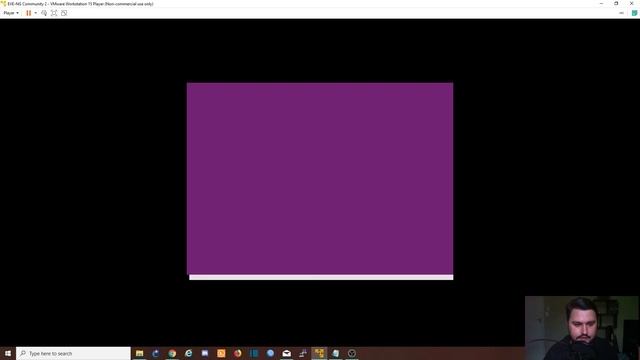Viewport: 640px width, 360px height.
Task: Open the round dark icon at taskbar end
Action: [x=352, y=353]
